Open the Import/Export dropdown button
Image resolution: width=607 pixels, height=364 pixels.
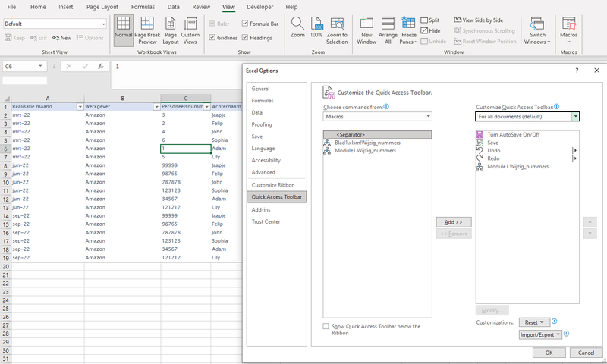[539, 334]
